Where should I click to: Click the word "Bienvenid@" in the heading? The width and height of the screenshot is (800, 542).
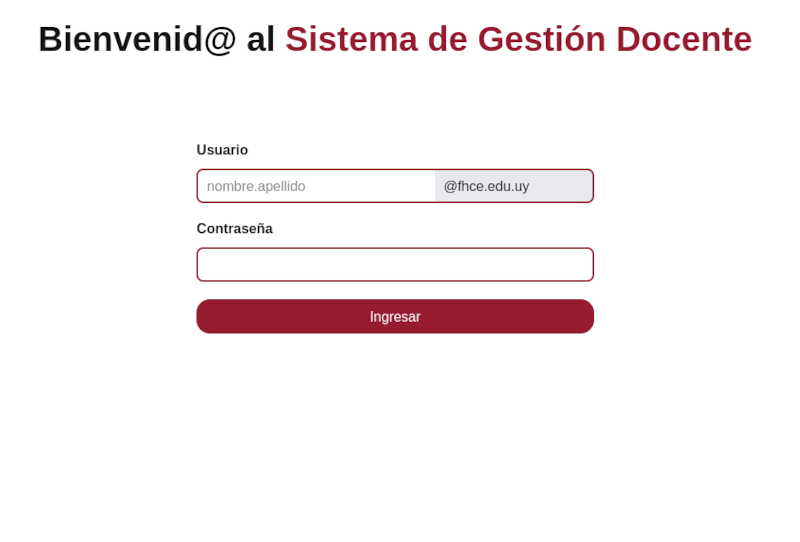pos(137,40)
